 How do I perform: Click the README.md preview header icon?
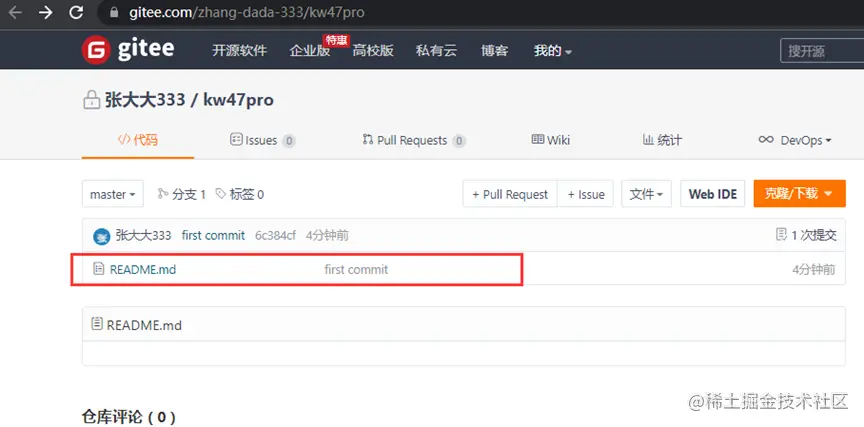[97, 325]
